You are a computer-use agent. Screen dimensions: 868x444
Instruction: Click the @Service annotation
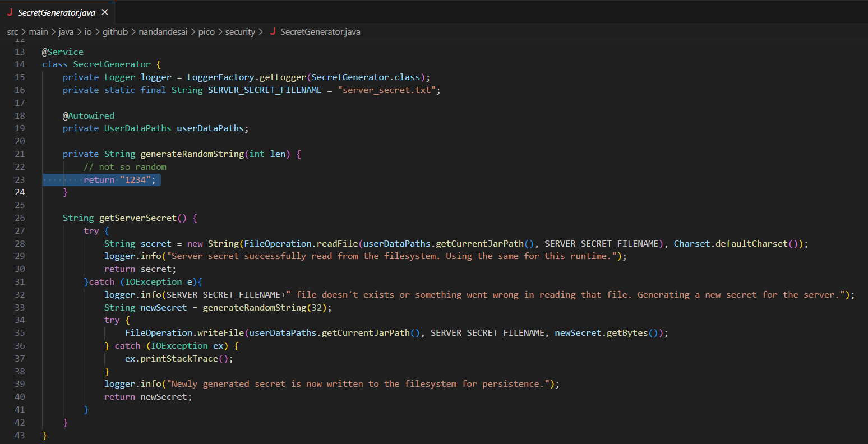[x=63, y=52]
